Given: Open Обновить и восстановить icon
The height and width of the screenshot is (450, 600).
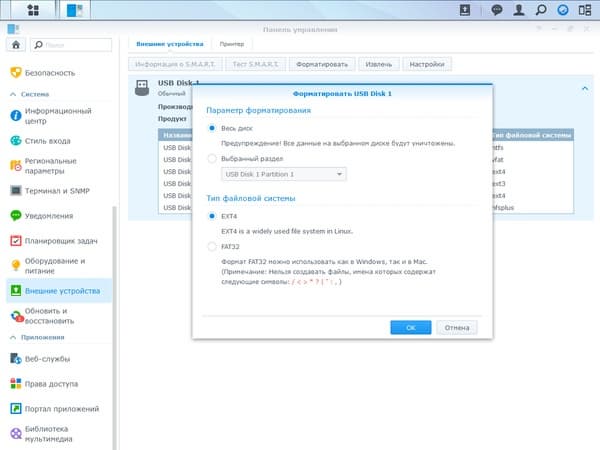Looking at the screenshot, I should [16, 316].
